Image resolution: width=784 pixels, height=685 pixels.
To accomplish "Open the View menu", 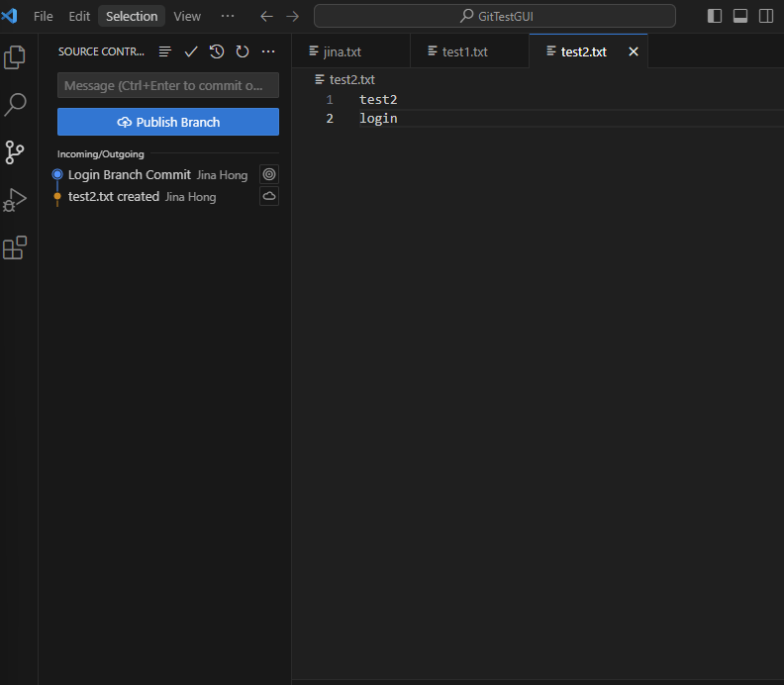I will click(x=187, y=17).
